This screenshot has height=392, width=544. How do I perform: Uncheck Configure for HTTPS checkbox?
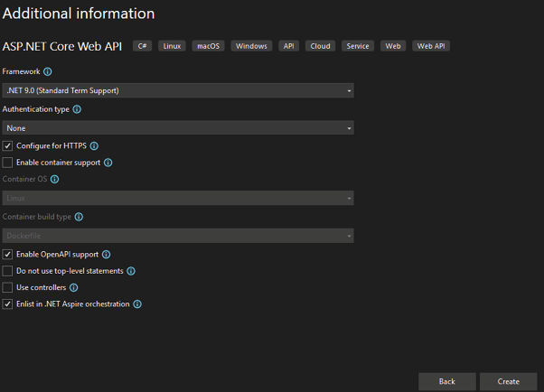(x=8, y=145)
